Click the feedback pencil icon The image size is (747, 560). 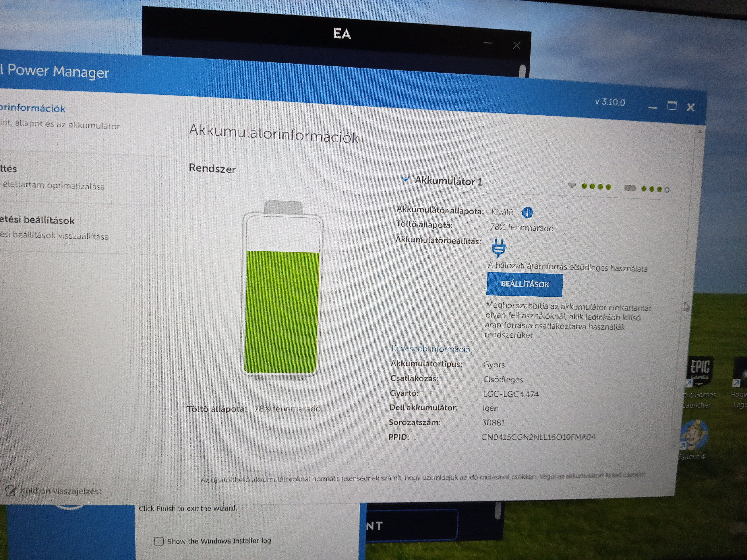click(10, 491)
